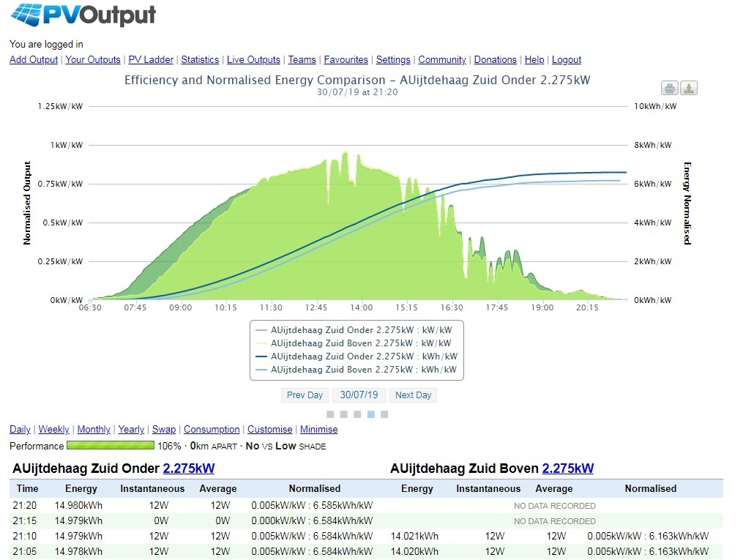Switch to Yearly view
The height and width of the screenshot is (560, 754).
(131, 429)
